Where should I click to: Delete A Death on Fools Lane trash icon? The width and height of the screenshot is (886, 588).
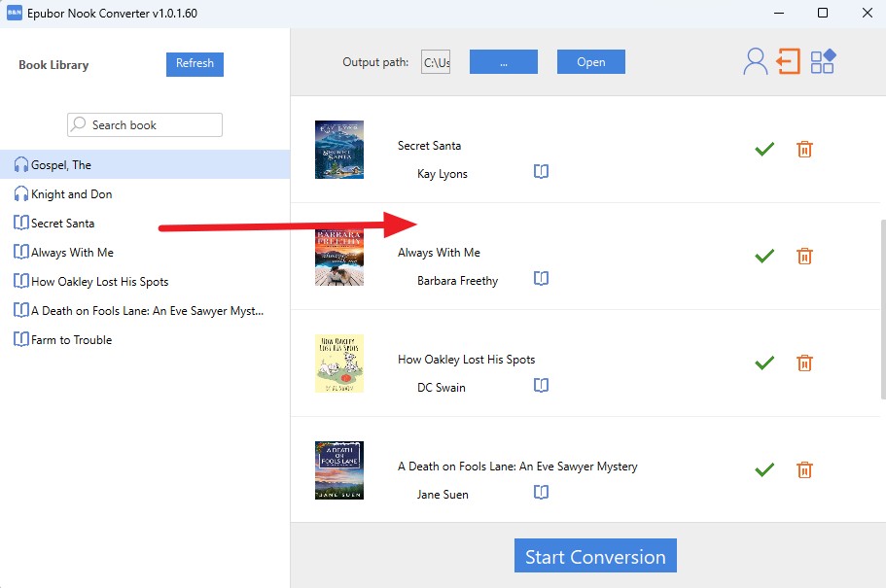coord(804,469)
